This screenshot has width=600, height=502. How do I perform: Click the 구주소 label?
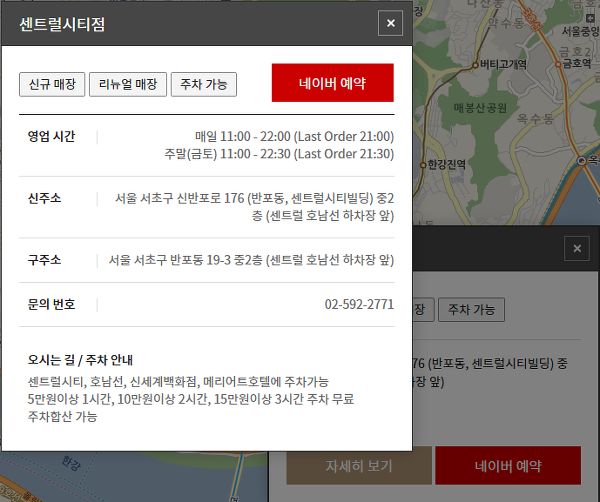pyautogui.click(x=44, y=260)
